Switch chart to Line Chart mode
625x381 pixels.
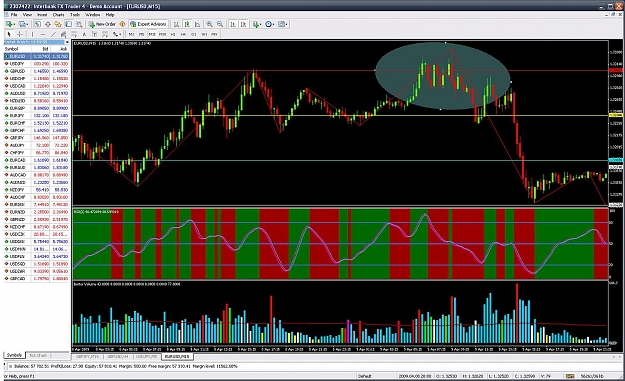[197, 24]
